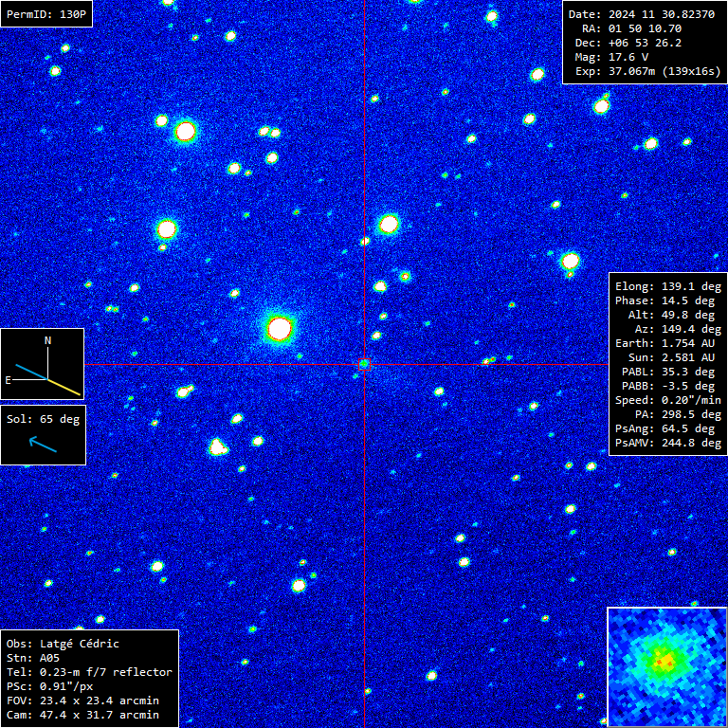Select the RA 01 50 10.70 value
Viewport: 728px width, 728px height.
[645, 28]
